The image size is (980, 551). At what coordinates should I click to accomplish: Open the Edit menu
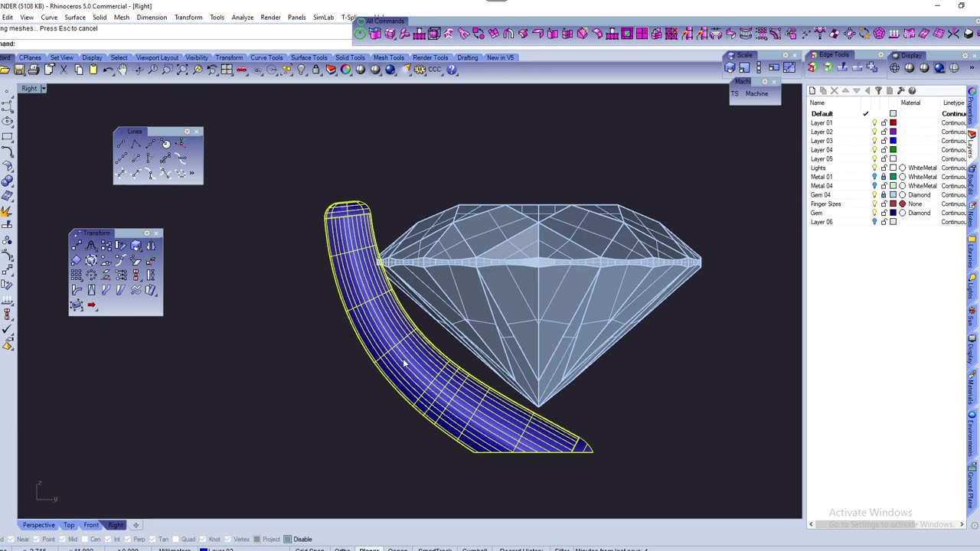click(7, 17)
